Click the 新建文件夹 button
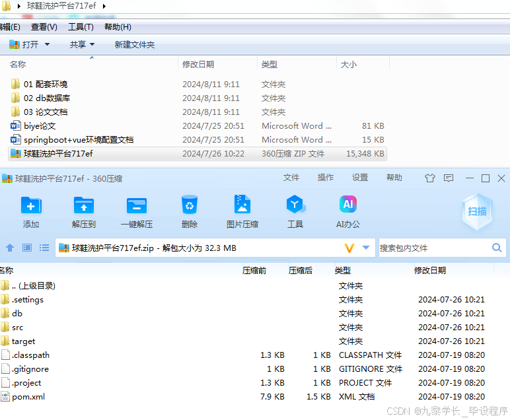This screenshot has height=420, width=510. pos(135,44)
